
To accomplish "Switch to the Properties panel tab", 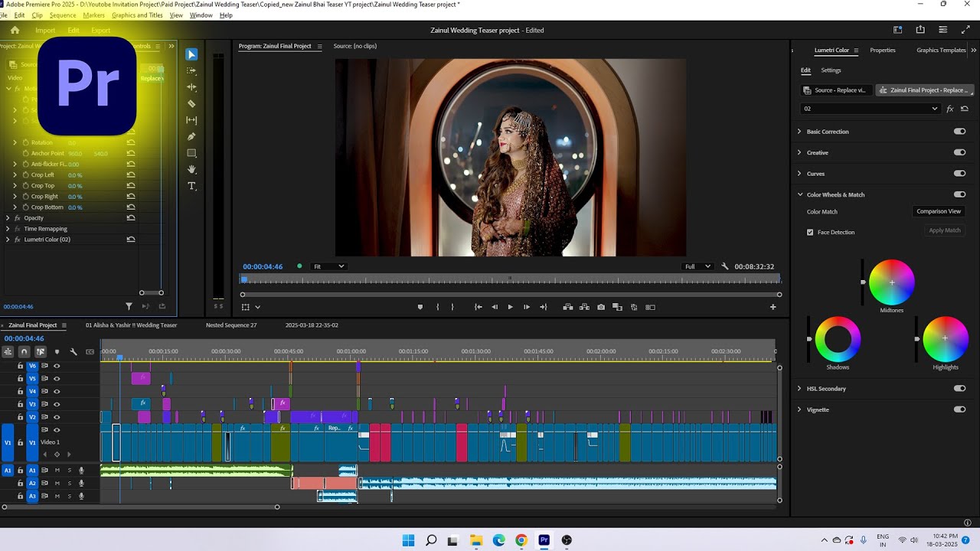I will [x=882, y=51].
